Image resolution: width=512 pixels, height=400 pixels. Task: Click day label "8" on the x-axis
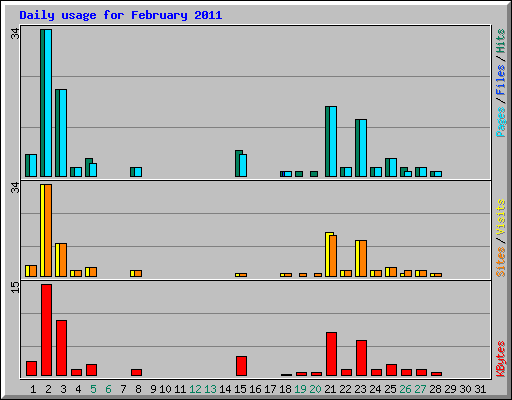tap(138, 389)
